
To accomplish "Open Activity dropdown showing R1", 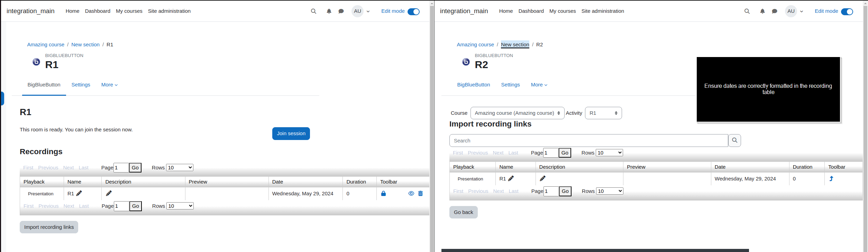I will (x=603, y=113).
